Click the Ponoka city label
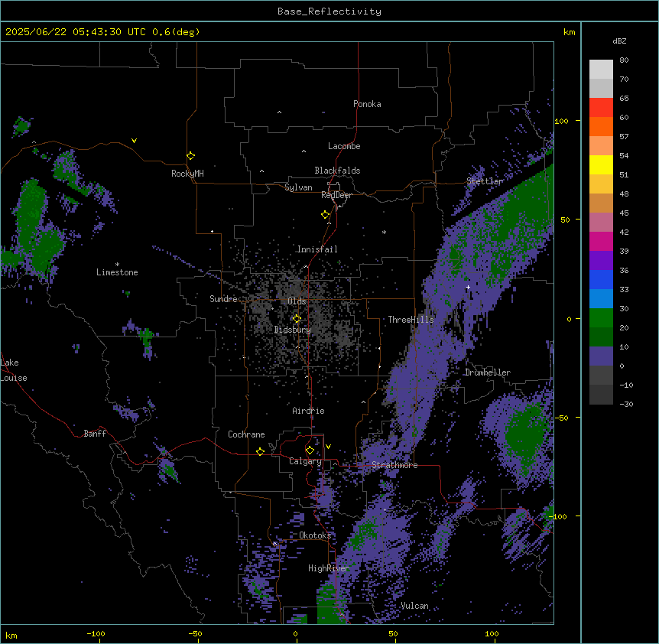 pyautogui.click(x=367, y=104)
